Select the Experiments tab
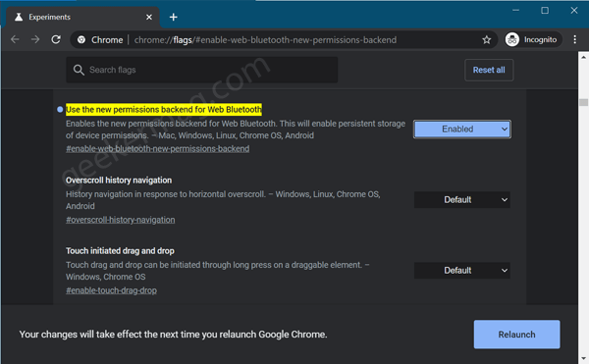This screenshot has height=364, width=589. 82,18
